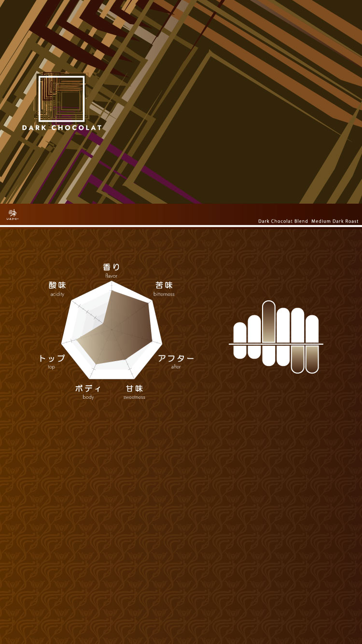This screenshot has width=362, height=644.
Task: Click the Dark Chocolat square logo emblem
Action: (61, 98)
